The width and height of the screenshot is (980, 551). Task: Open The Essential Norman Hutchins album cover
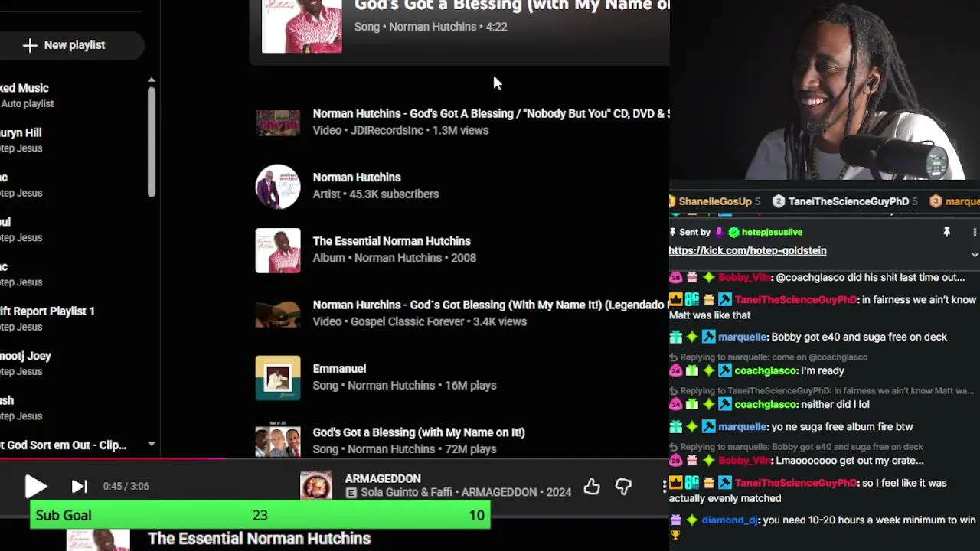point(278,250)
